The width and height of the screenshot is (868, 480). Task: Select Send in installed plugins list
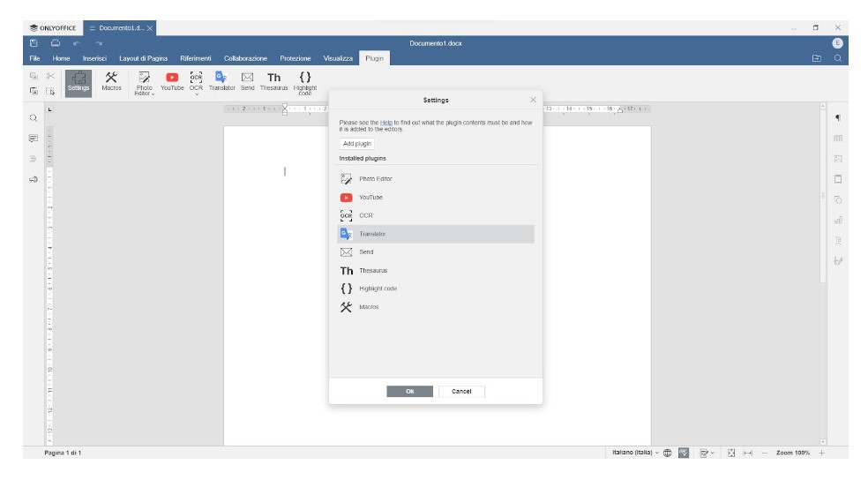coord(436,251)
